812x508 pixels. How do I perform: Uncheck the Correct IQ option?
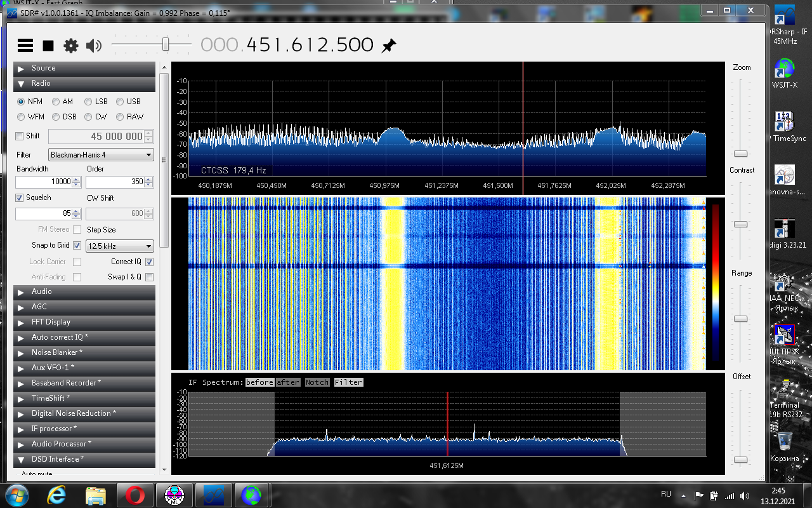click(150, 262)
